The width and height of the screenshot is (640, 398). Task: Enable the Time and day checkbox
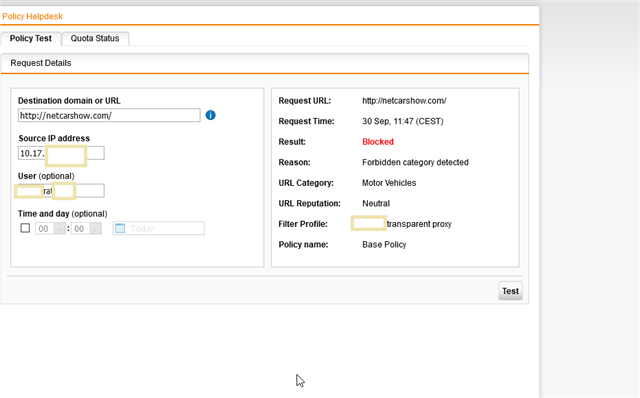tap(25, 228)
